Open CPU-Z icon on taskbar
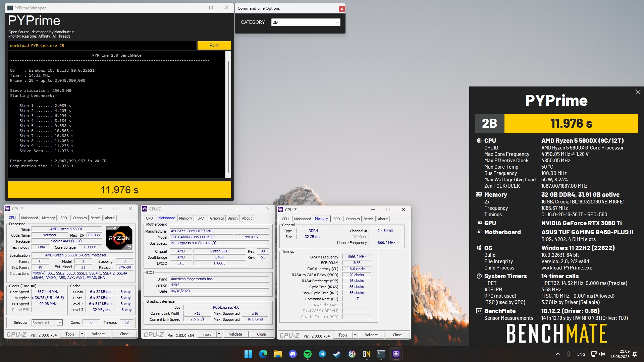Image resolution: width=644 pixels, height=362 pixels. pyautogui.click(x=396, y=354)
